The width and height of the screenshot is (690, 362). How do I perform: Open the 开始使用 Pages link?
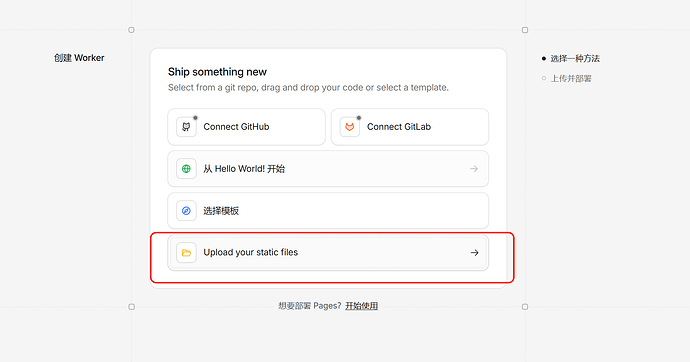[x=361, y=306]
